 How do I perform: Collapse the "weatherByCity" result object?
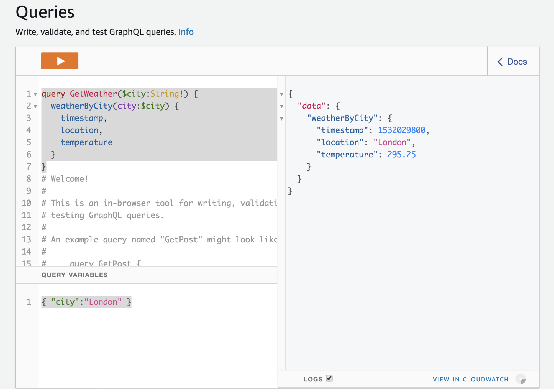pyautogui.click(x=281, y=119)
